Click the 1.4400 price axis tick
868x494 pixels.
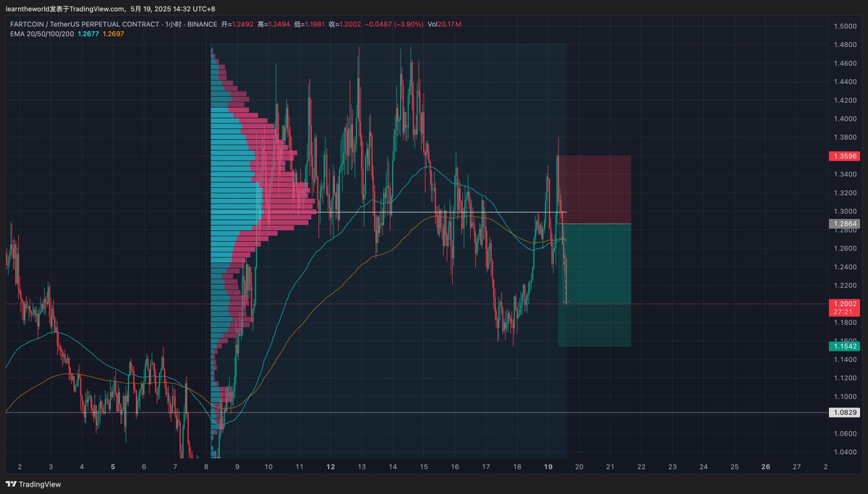(845, 82)
